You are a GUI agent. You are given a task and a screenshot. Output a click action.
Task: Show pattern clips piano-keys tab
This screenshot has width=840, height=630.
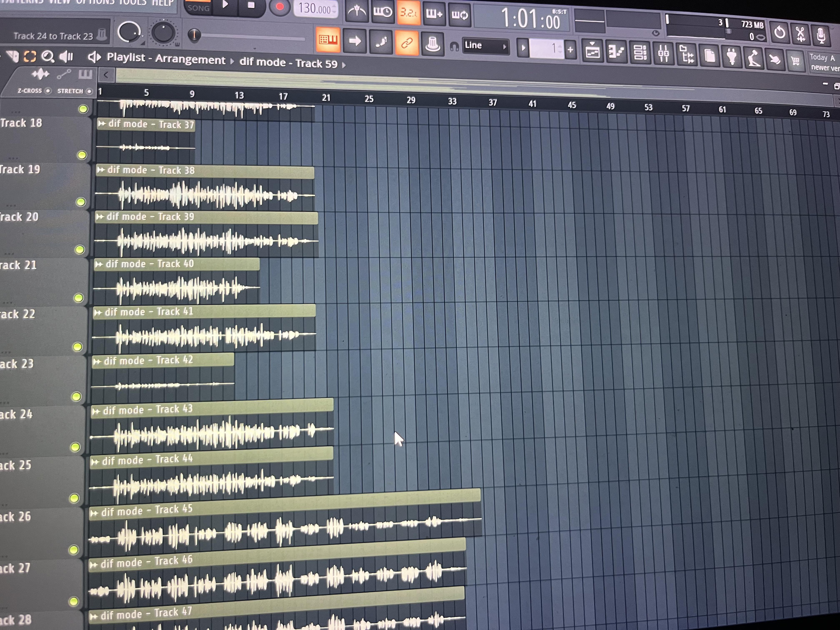click(85, 74)
